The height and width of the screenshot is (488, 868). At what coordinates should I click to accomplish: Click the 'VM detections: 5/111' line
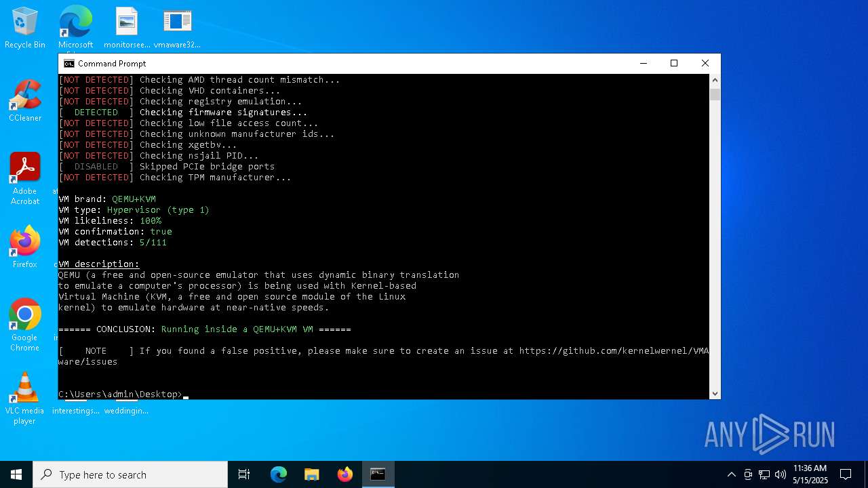113,243
